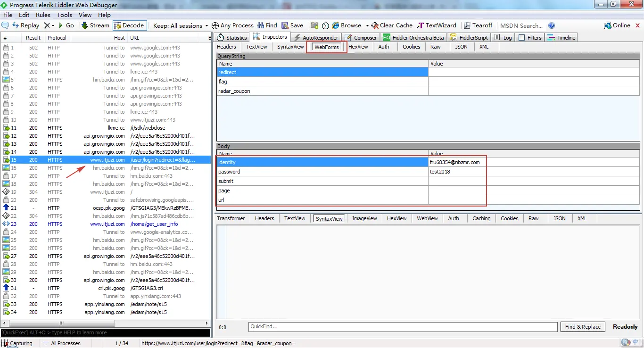Expand the Remove (X) dropdown arrow
This screenshot has height=348, width=644.
click(x=53, y=26)
